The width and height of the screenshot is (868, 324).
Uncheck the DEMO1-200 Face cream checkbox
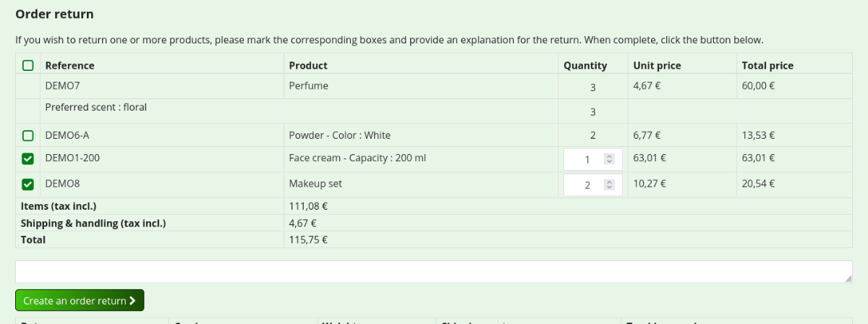27,158
